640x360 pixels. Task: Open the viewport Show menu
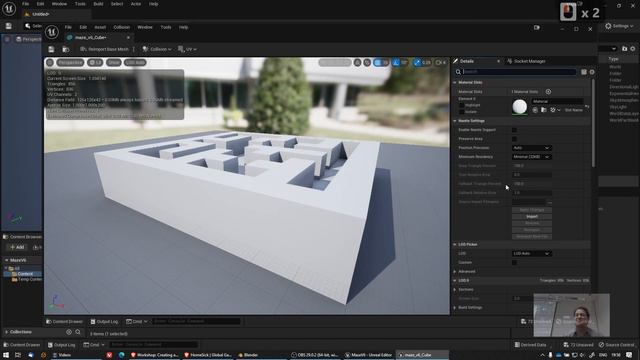click(x=114, y=62)
